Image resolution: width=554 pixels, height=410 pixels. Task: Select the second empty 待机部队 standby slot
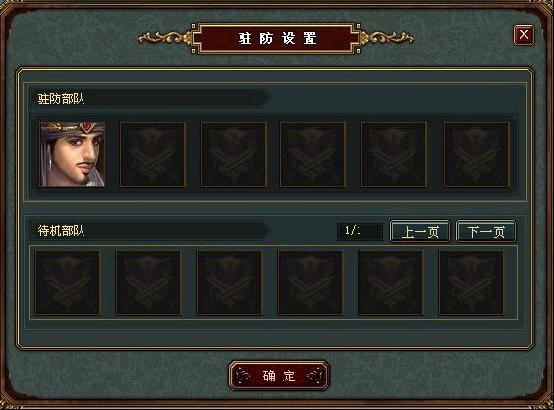pos(148,283)
